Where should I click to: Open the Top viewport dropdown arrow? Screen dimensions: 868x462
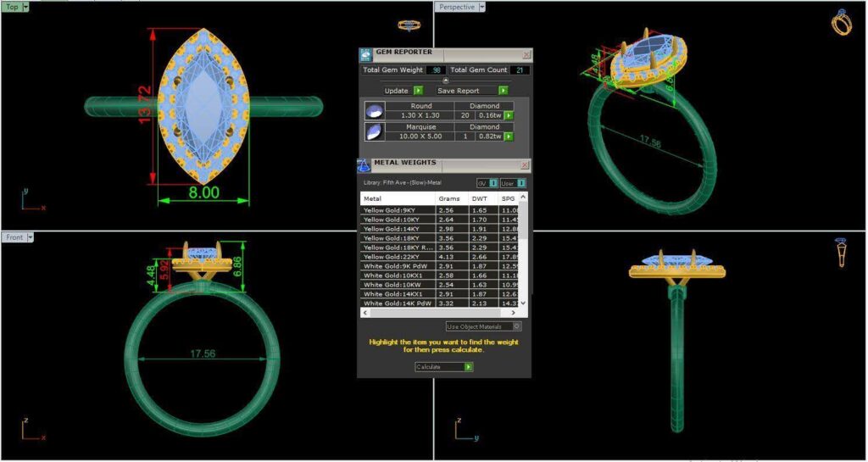point(25,7)
